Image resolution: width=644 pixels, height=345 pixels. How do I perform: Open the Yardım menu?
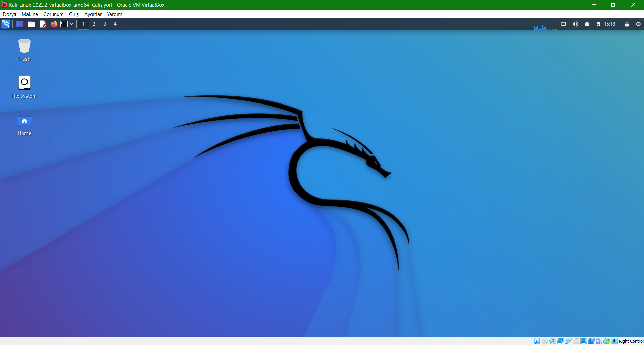(115, 14)
